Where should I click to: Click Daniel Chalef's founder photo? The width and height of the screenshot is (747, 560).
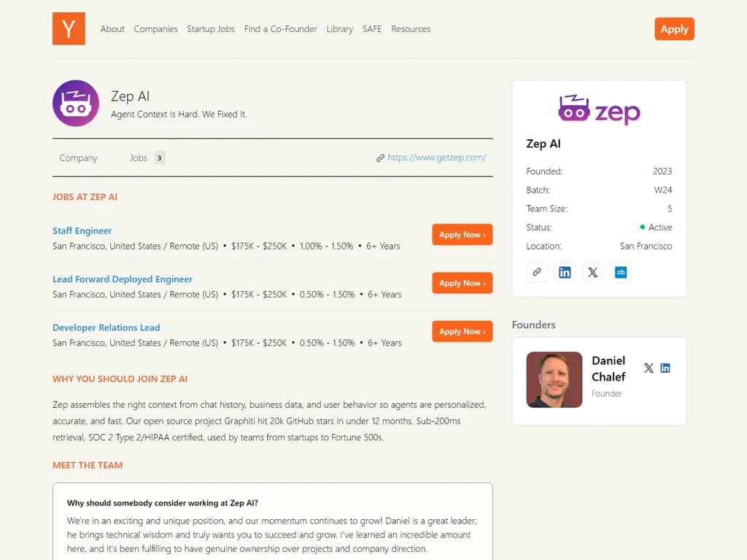554,379
